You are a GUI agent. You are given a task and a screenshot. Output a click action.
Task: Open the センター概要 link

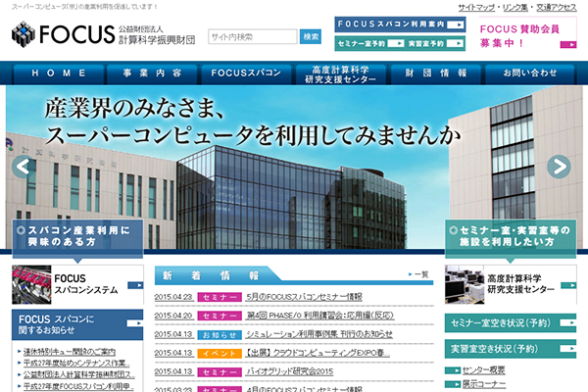(483, 370)
